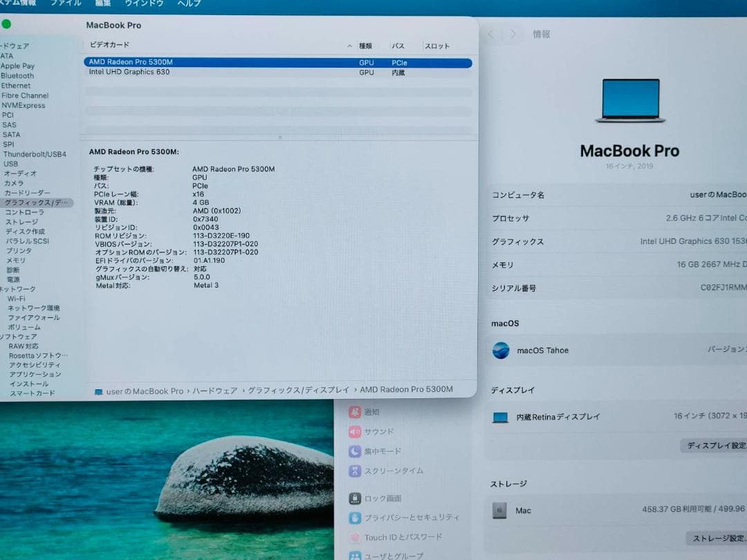Select グラフィックス/ディスプレイ in the sidebar
The width and height of the screenshot is (747, 560).
(36, 203)
